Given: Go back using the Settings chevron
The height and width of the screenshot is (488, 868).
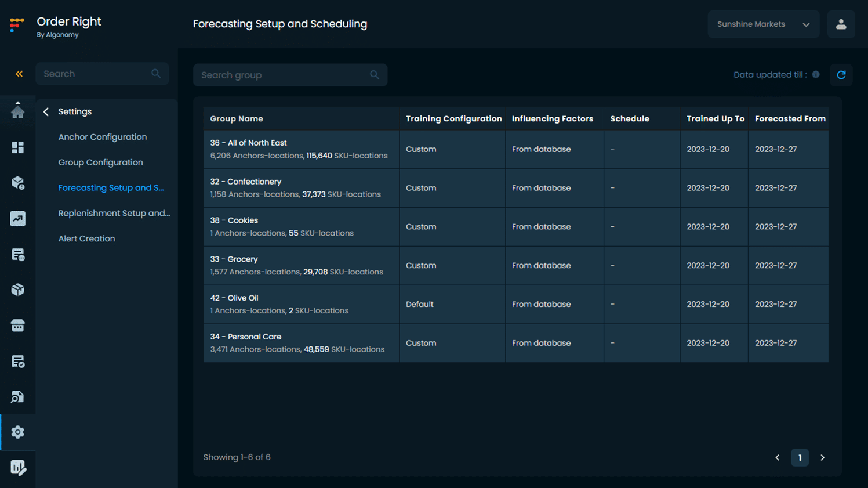Looking at the screenshot, I should [x=46, y=111].
